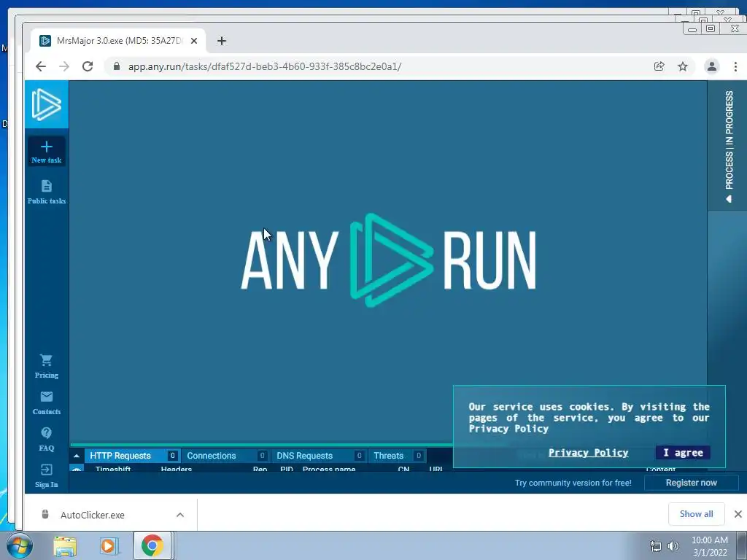
Task: Start a New task from the sidebar
Action: pyautogui.click(x=46, y=152)
